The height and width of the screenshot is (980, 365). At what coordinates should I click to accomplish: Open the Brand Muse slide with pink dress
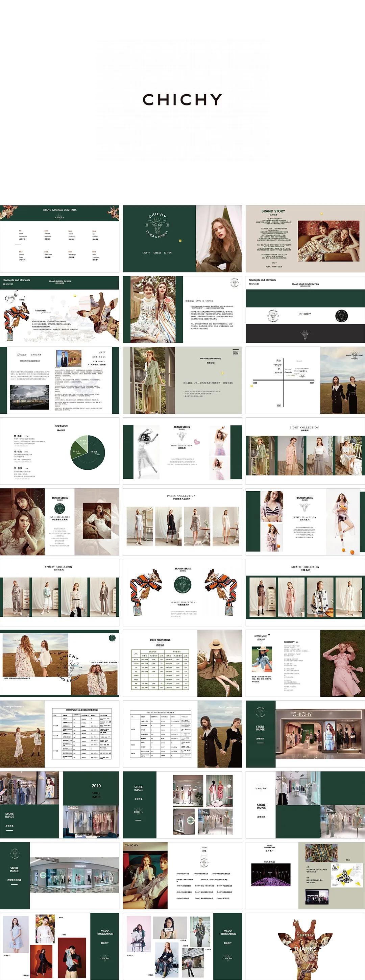[305, 663]
